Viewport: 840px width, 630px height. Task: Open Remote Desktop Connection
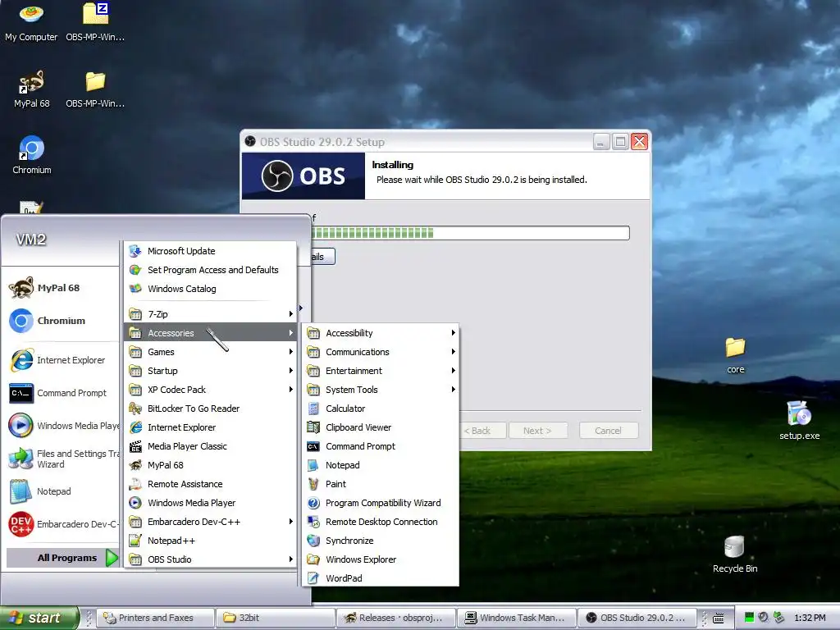(x=381, y=522)
